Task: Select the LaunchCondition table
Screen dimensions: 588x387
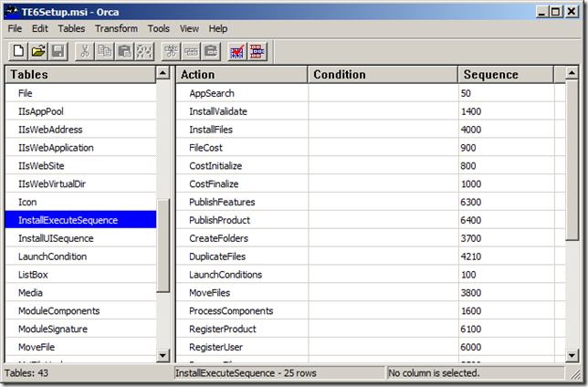Action: click(80, 256)
